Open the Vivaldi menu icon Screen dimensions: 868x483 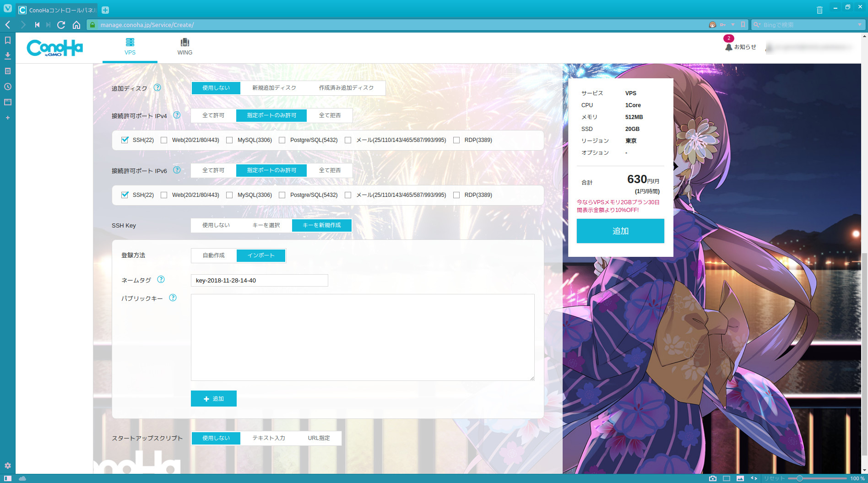8,8
